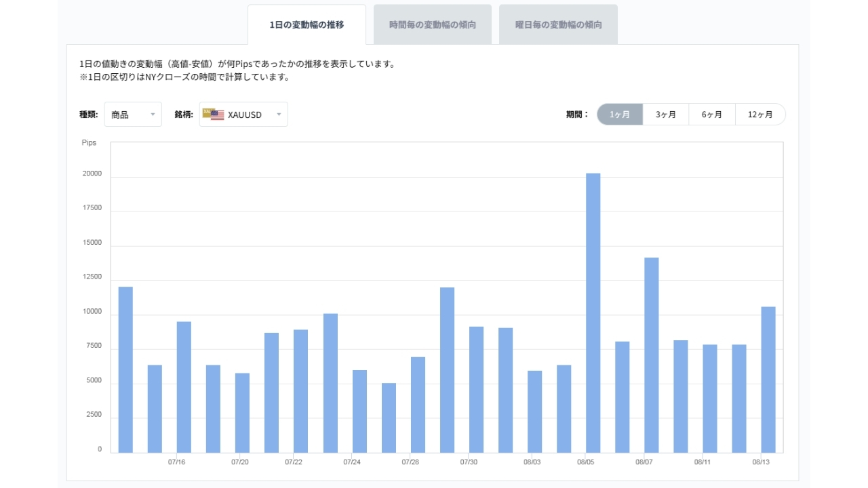868x488 pixels.
Task: Select the 1ヶ月 period option
Action: 620,115
